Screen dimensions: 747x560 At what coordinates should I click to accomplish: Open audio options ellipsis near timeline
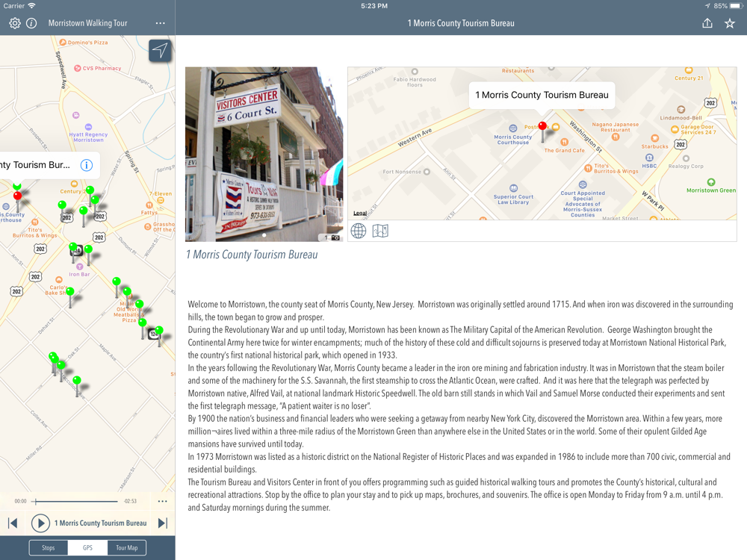point(162,501)
